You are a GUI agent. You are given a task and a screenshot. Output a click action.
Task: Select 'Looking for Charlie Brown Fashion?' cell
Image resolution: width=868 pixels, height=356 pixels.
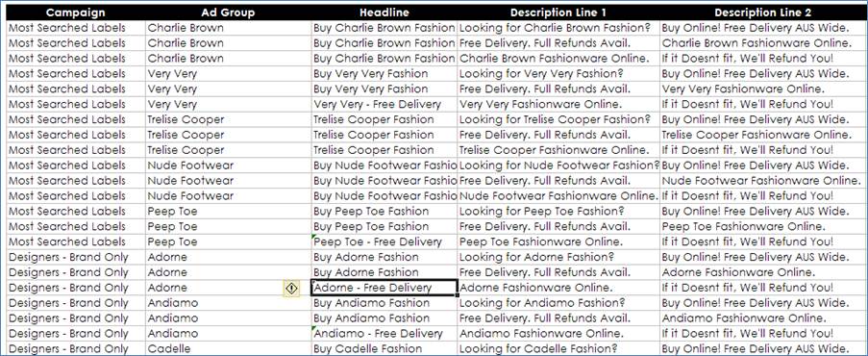tap(558, 28)
